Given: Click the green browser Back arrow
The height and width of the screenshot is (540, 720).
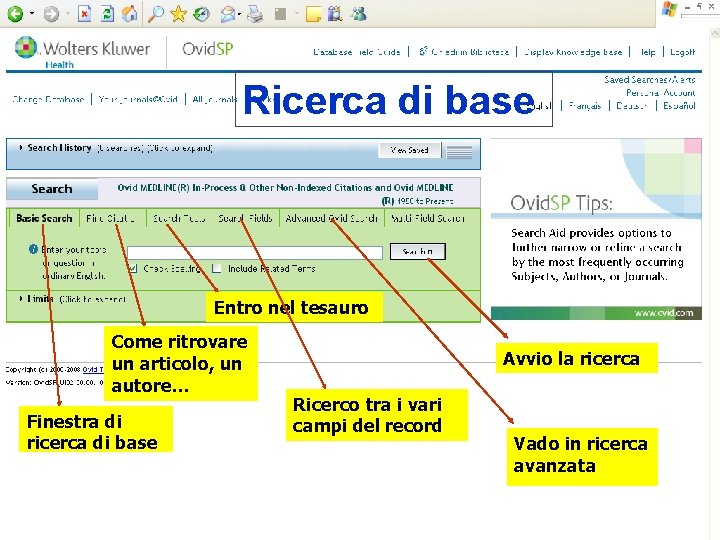Looking at the screenshot, I should pos(15,14).
